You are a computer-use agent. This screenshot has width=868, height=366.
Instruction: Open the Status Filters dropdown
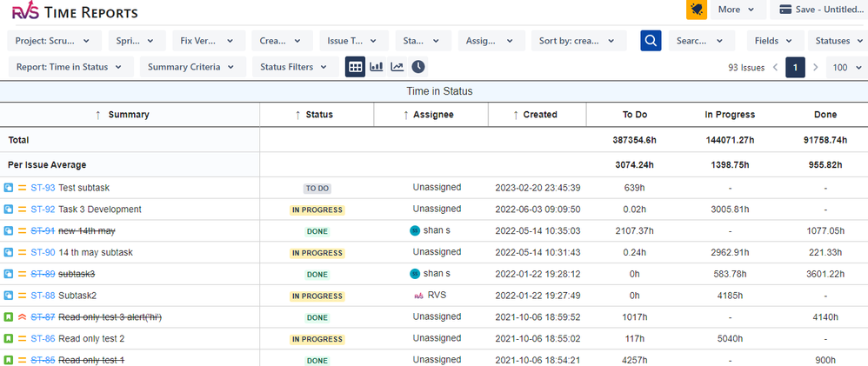point(294,67)
